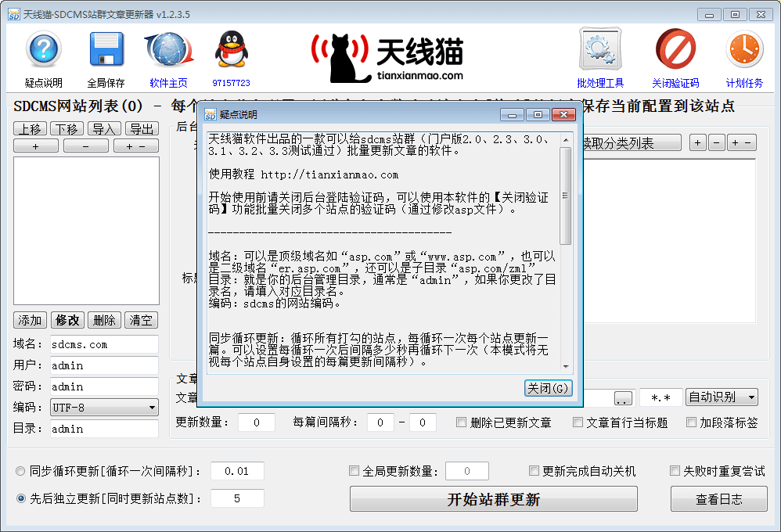Click 关闭(G) button in dialog
This screenshot has width=781, height=532.
tap(548, 388)
